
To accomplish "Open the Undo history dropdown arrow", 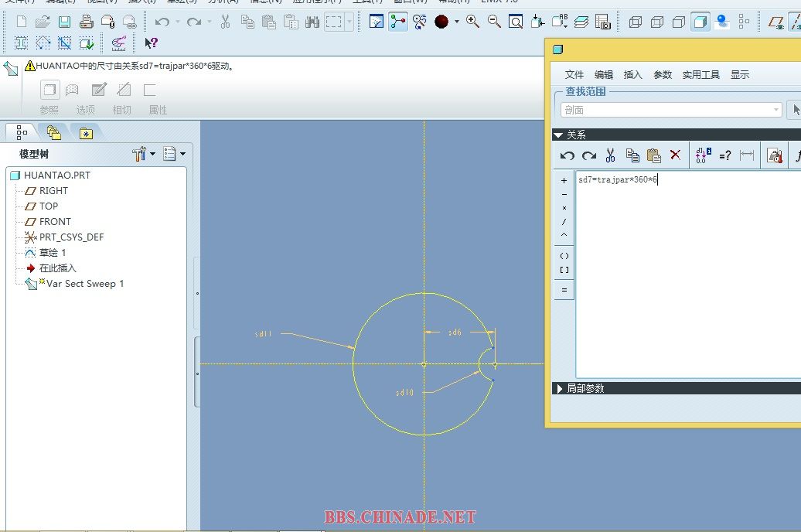I will [178, 22].
